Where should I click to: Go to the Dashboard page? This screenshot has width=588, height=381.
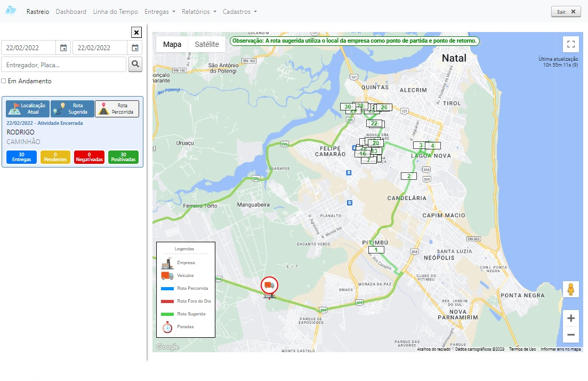pos(71,12)
